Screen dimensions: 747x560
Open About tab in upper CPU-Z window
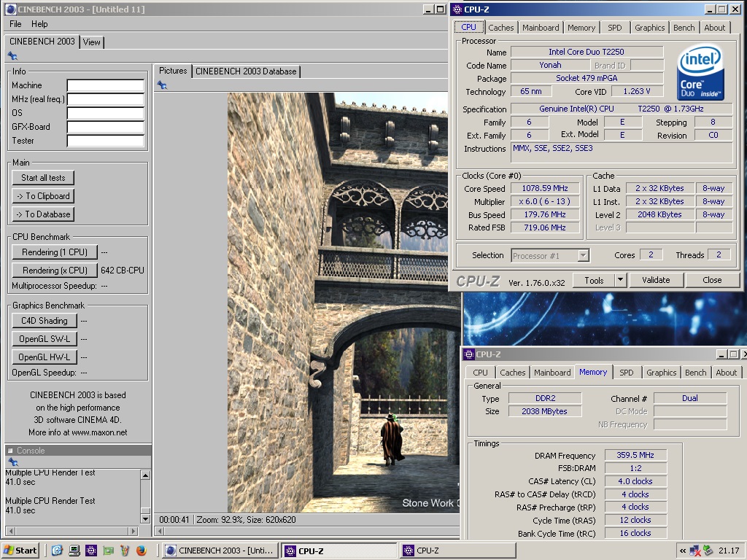pos(715,28)
